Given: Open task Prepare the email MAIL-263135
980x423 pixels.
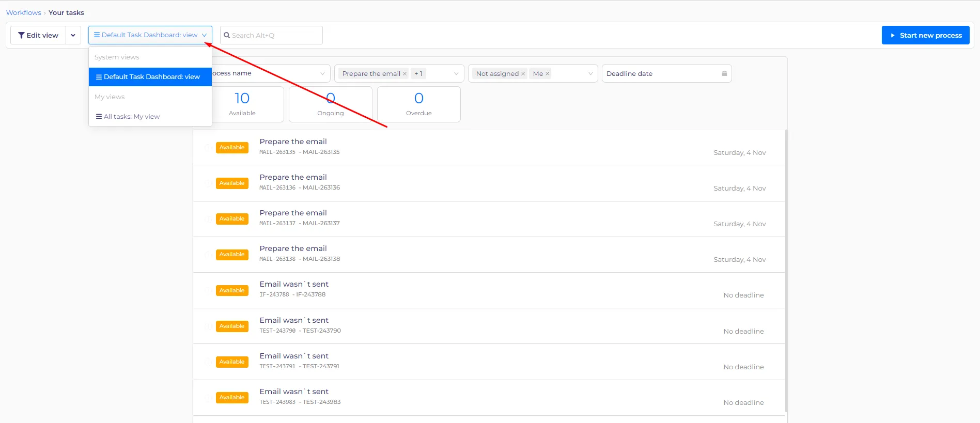Looking at the screenshot, I should pos(489,147).
